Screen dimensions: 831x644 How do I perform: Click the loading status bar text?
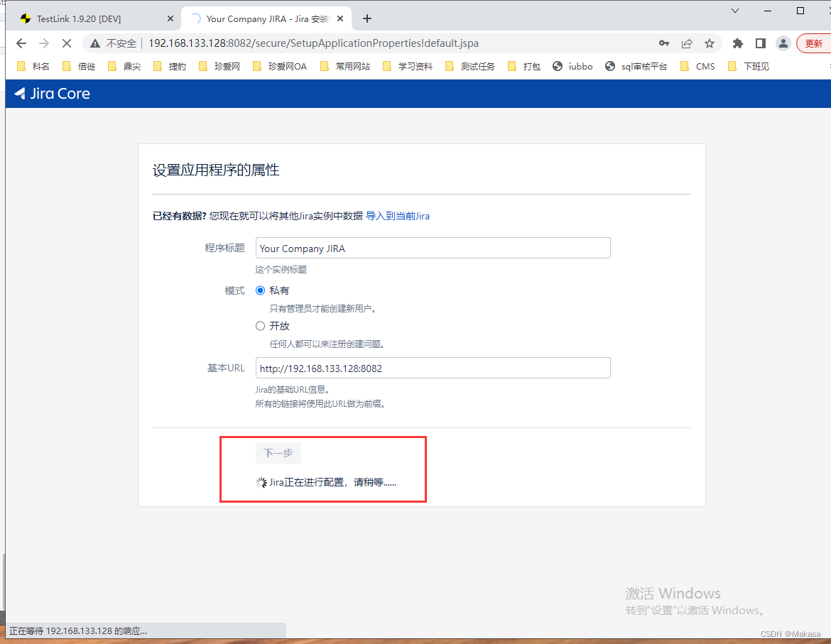click(x=78, y=631)
